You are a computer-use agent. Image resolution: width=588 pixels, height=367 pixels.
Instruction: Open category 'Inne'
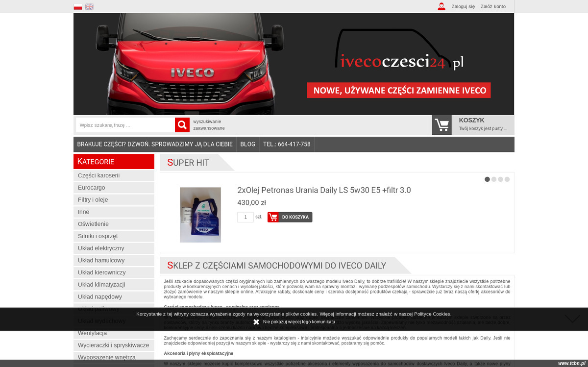point(114,212)
